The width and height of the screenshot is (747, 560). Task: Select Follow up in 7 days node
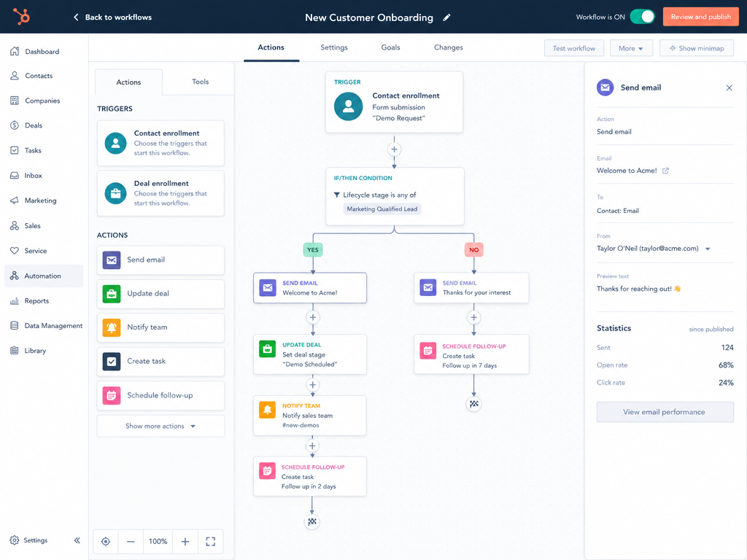pyautogui.click(x=471, y=354)
